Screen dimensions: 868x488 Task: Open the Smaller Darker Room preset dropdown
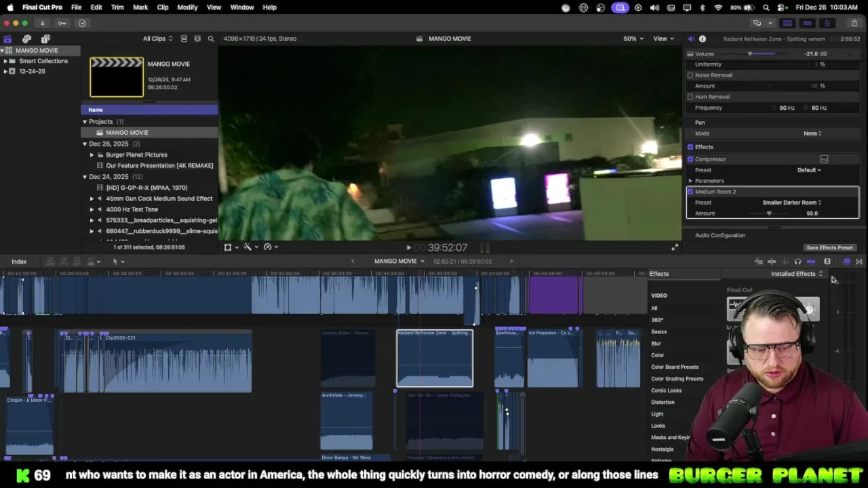[792, 203]
